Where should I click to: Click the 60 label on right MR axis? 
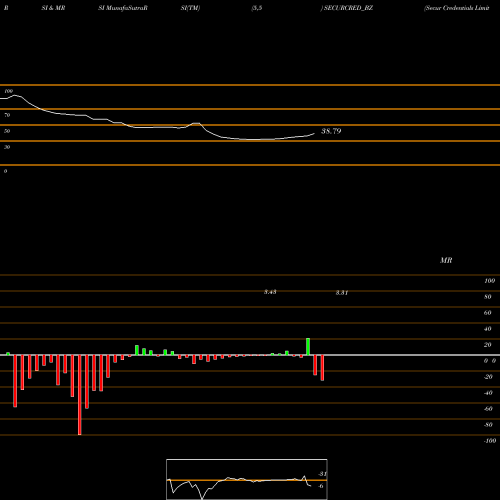point(488,313)
